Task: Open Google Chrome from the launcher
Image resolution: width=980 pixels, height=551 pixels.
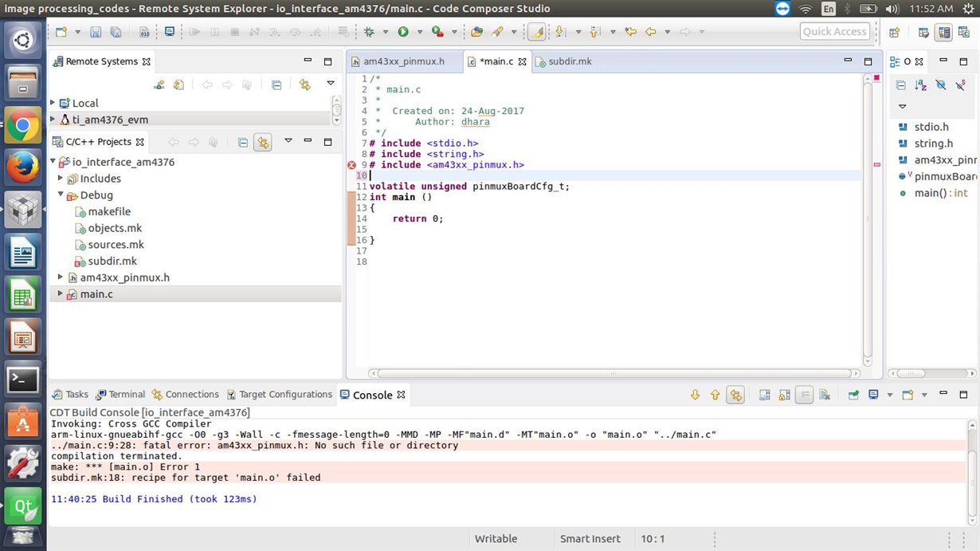Action: [23, 125]
